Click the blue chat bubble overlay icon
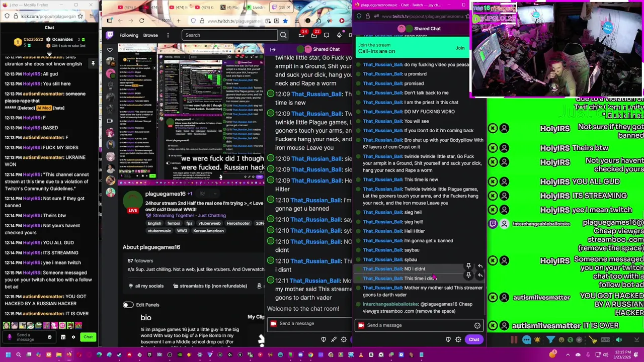644x362 pixels. [526, 340]
